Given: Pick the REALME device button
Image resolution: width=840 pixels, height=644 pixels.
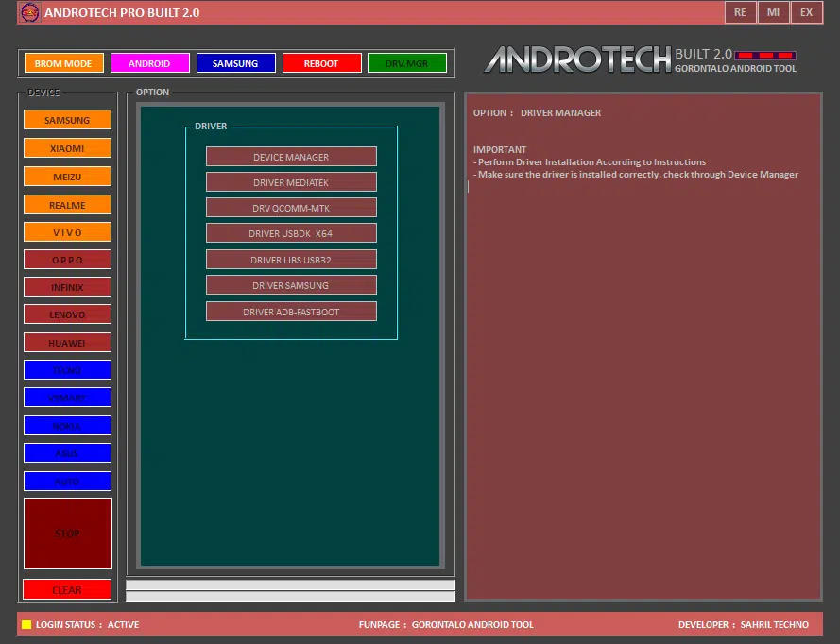Looking at the screenshot, I should tap(67, 205).
